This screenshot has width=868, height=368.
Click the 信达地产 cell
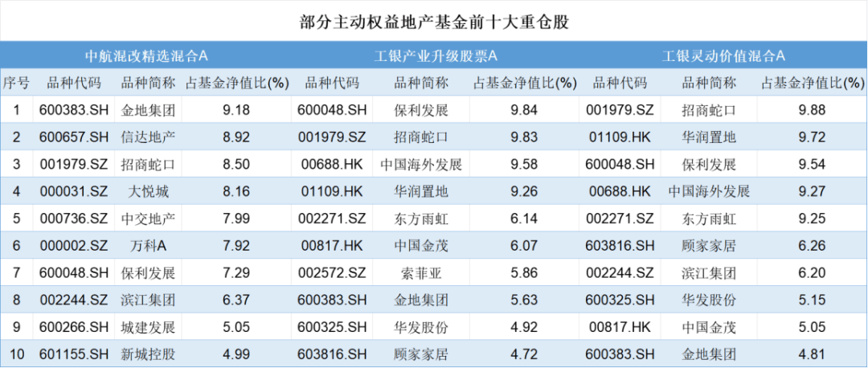[148, 137]
